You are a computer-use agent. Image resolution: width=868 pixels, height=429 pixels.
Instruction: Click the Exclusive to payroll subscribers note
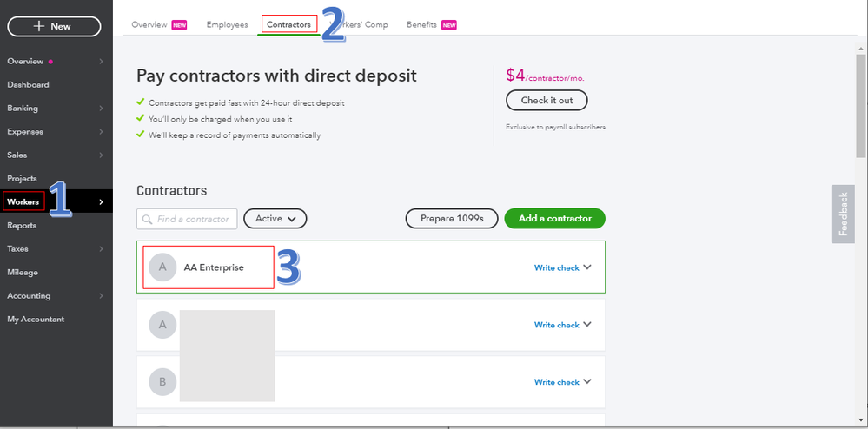tap(555, 127)
